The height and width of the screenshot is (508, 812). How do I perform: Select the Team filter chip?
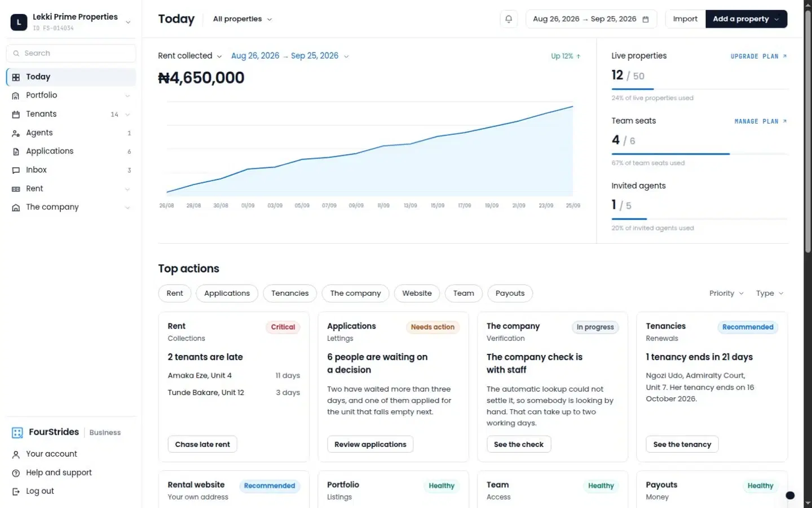464,294
